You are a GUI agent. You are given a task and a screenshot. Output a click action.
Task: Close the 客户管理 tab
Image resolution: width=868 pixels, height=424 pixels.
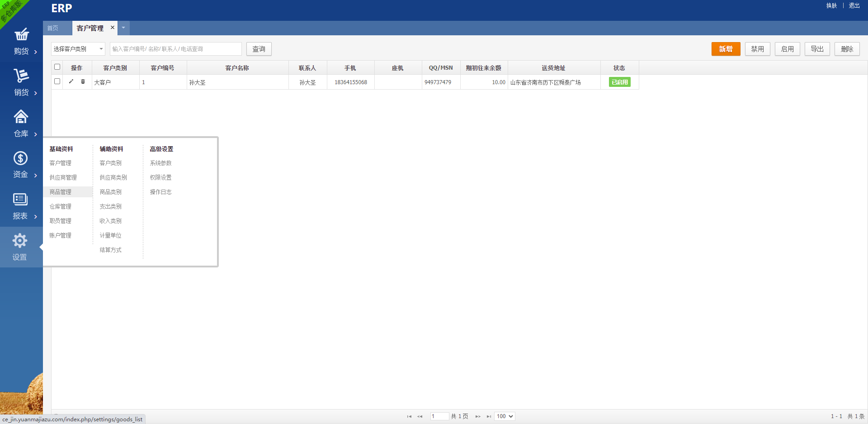pos(113,28)
